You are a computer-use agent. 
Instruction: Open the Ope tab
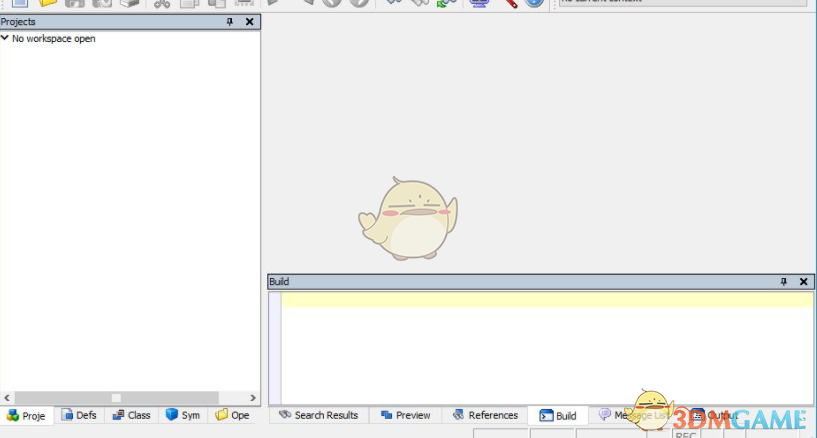point(232,415)
